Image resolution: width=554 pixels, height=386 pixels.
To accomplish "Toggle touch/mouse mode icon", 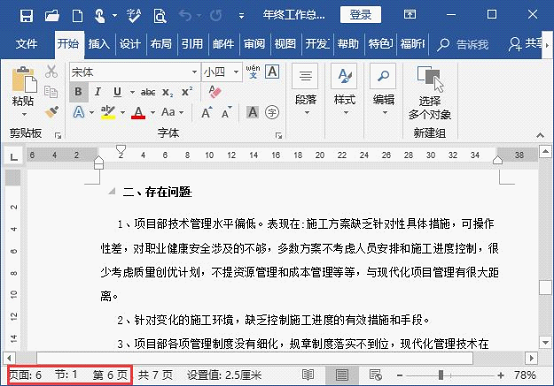I will [x=100, y=16].
